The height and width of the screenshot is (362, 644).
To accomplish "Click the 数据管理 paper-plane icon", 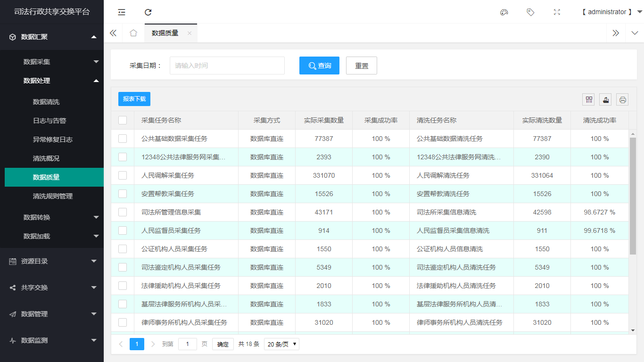I will click(13, 314).
